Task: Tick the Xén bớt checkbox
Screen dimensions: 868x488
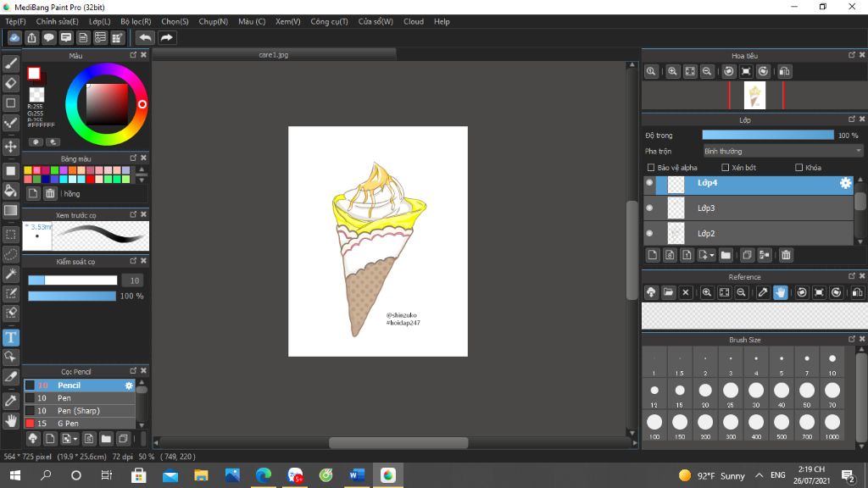Action: (x=726, y=168)
